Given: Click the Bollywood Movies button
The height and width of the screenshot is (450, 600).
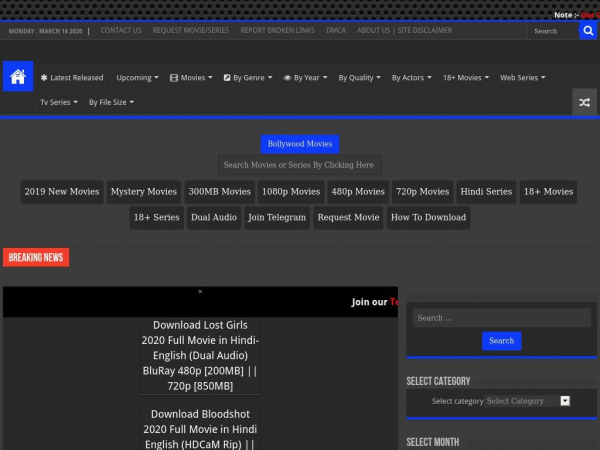Looking at the screenshot, I should [300, 144].
